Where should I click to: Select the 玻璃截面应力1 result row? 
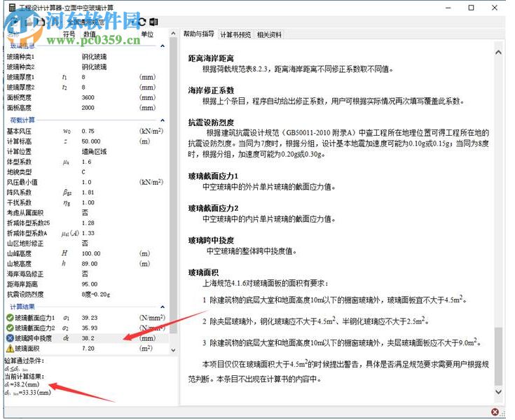[86, 318]
